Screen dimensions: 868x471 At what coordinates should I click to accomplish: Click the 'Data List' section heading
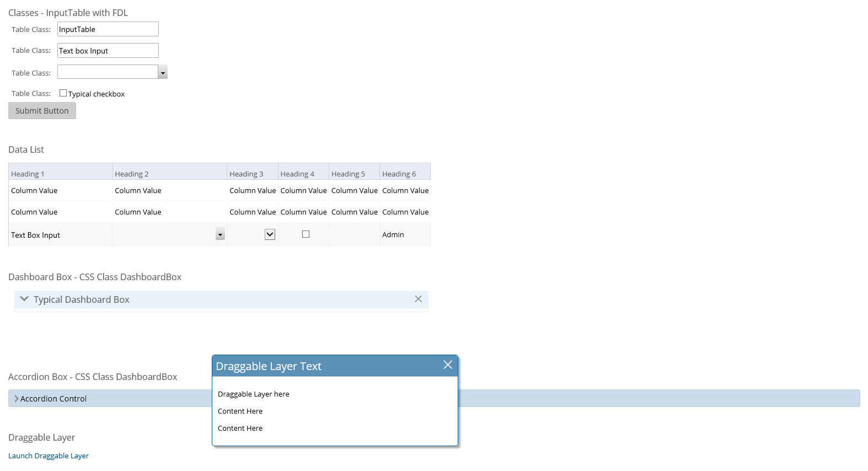(26, 149)
